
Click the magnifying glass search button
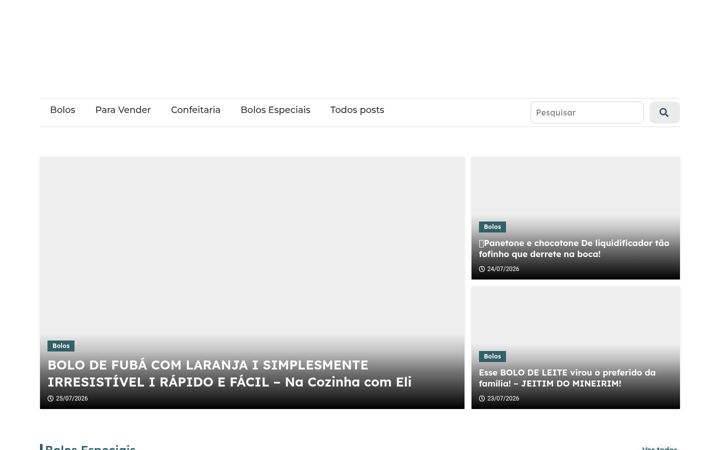click(664, 112)
